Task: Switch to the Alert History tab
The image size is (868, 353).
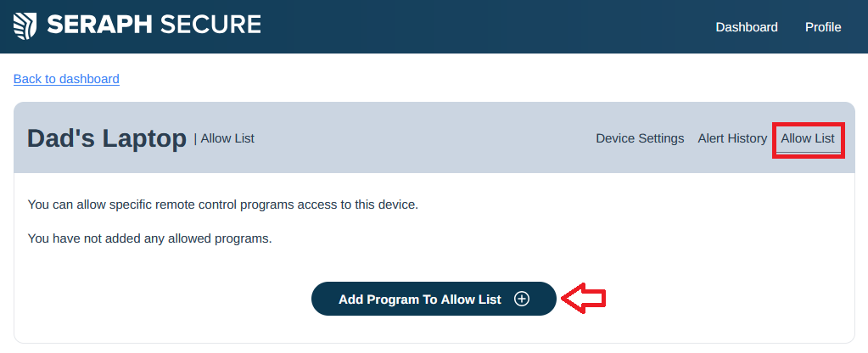Action: (x=732, y=138)
